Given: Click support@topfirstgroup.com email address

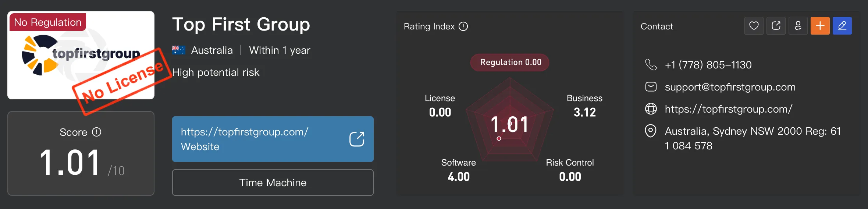Looking at the screenshot, I should click(x=730, y=87).
